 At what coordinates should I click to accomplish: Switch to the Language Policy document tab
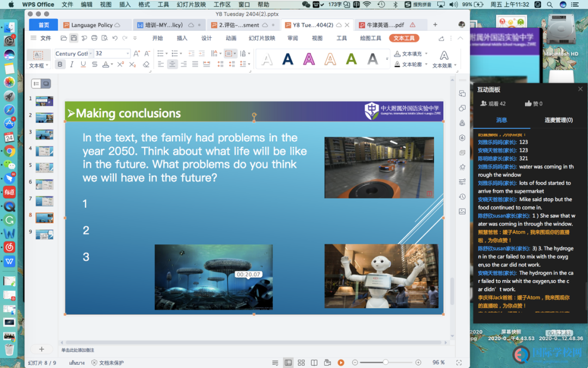pyautogui.click(x=92, y=25)
